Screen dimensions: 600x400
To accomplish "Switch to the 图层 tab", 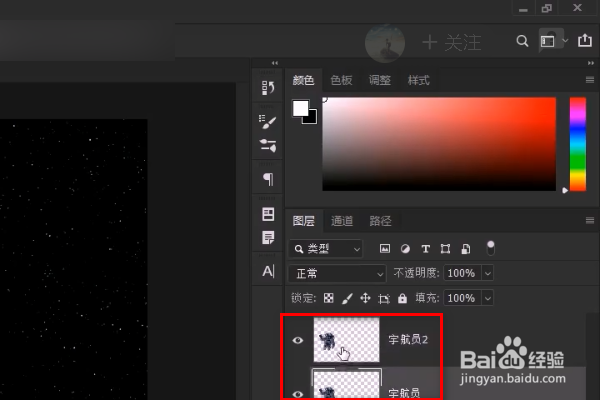I will pyautogui.click(x=304, y=221).
